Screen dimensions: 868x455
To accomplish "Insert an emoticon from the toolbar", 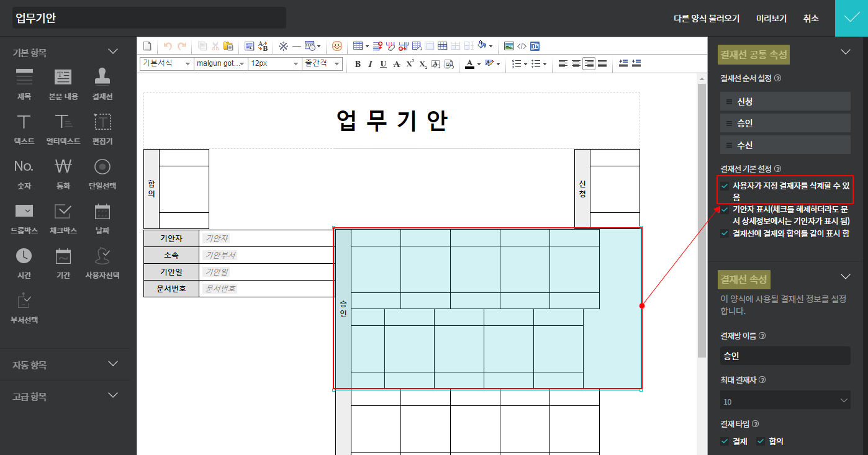I will coord(337,46).
